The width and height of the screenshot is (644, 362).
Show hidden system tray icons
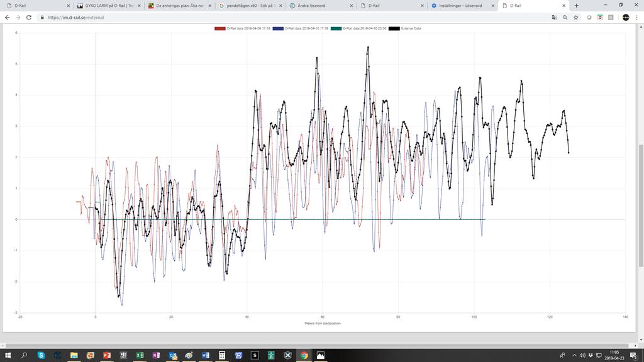pos(574,355)
